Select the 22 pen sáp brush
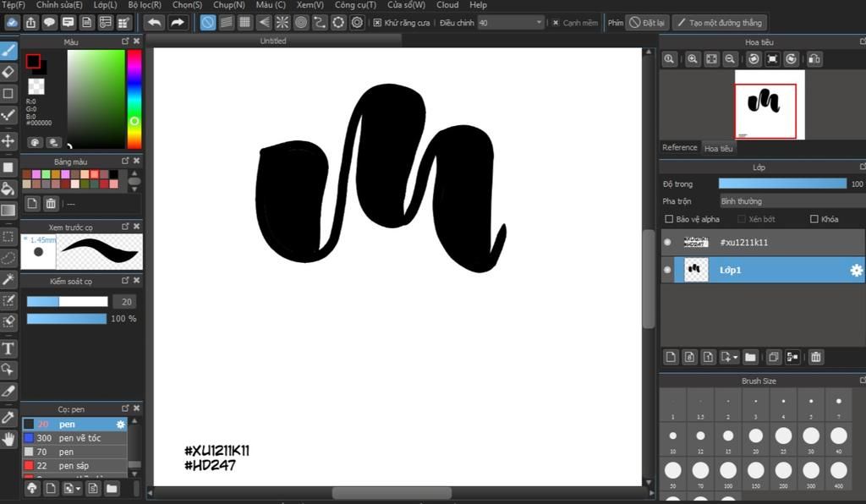The height and width of the screenshot is (504, 866). (x=74, y=465)
